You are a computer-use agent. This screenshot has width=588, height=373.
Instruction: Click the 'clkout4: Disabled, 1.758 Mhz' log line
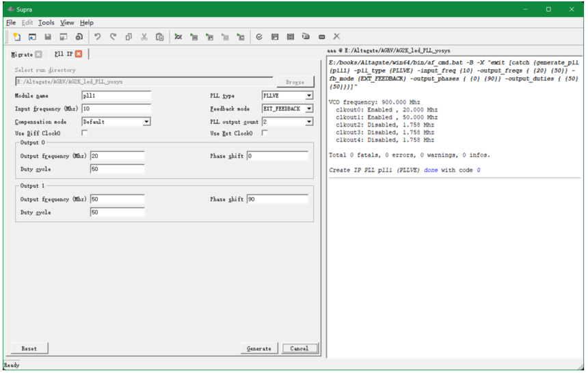coord(385,140)
